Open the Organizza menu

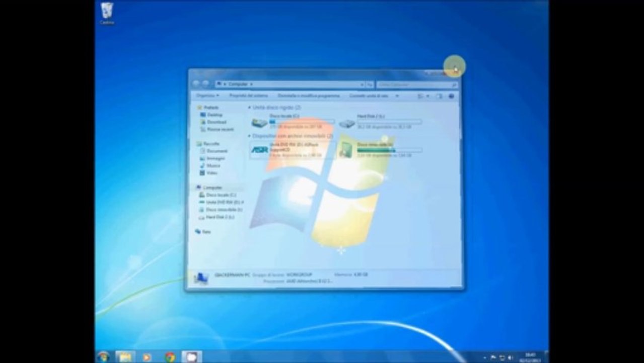tap(207, 95)
